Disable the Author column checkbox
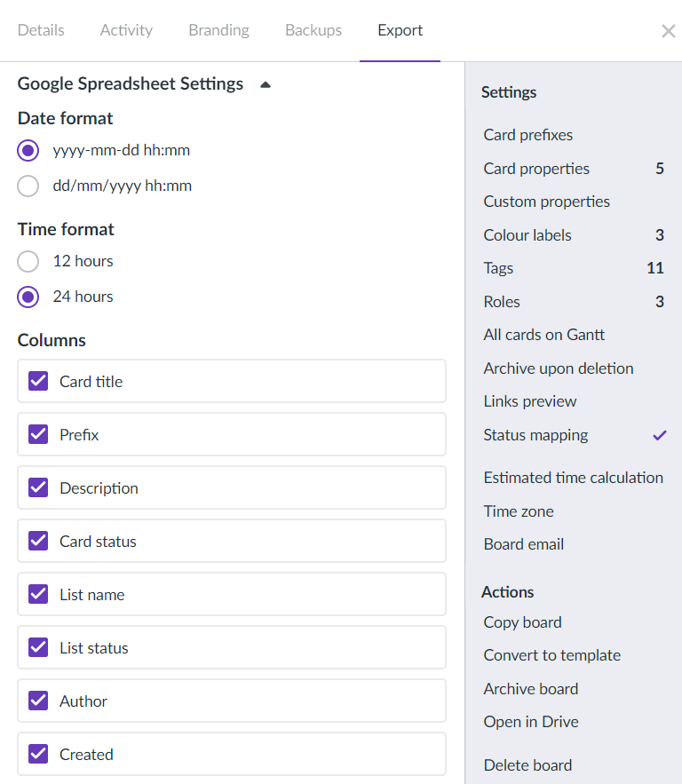 tap(38, 701)
